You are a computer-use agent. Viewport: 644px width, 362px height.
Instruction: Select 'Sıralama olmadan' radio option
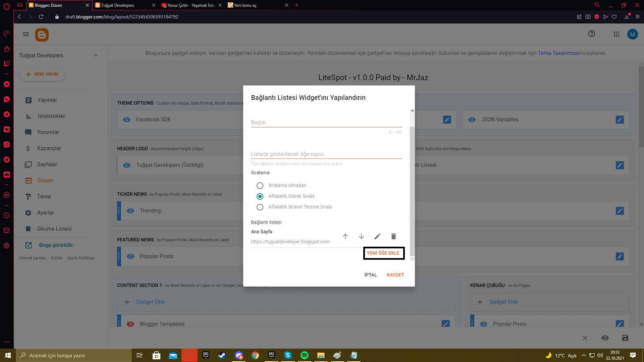click(x=260, y=185)
